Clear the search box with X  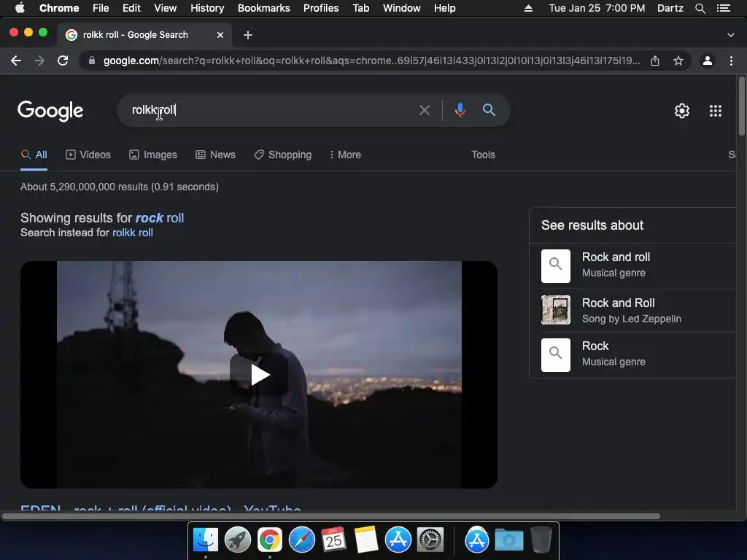pos(424,111)
